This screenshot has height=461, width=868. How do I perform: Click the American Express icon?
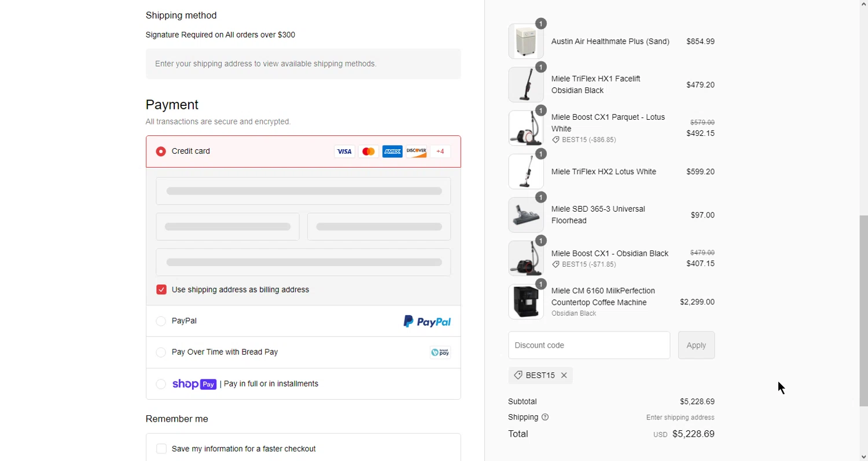click(392, 152)
